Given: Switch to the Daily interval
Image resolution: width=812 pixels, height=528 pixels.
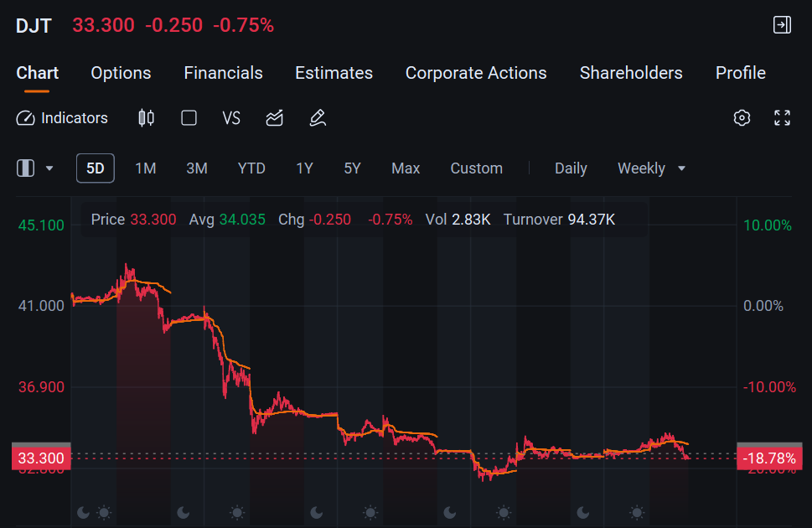Looking at the screenshot, I should 571,168.
